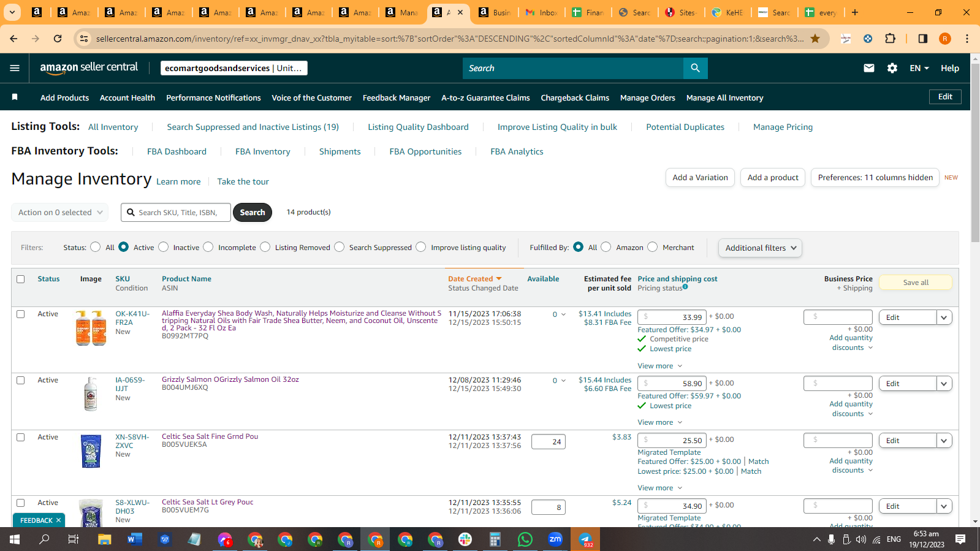This screenshot has height=551, width=980.
Task: Open Slack from the taskbar
Action: [x=465, y=539]
